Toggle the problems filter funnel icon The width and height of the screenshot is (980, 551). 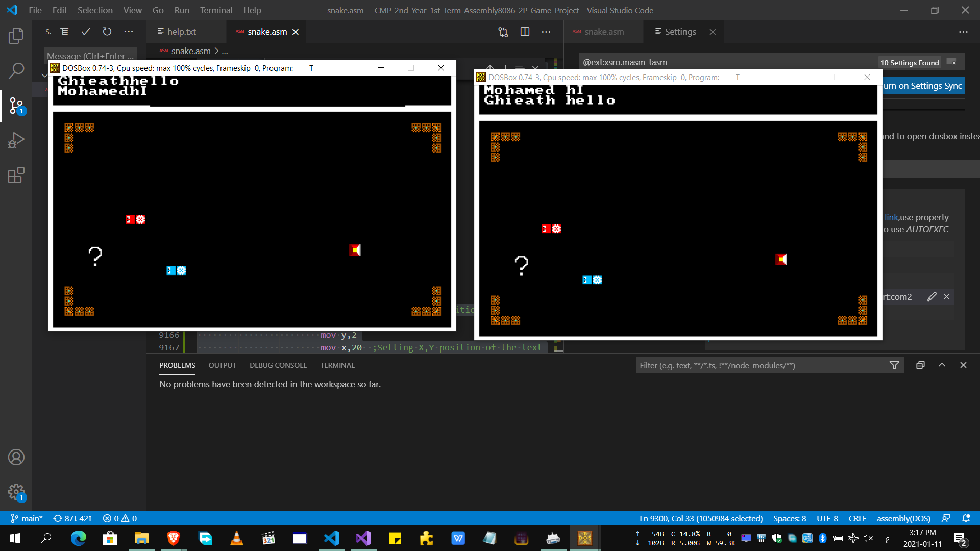894,365
